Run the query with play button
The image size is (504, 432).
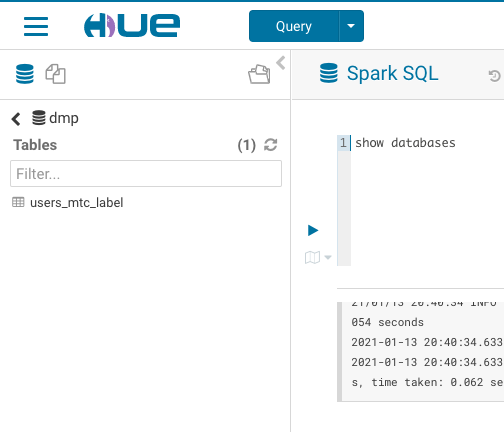(313, 230)
